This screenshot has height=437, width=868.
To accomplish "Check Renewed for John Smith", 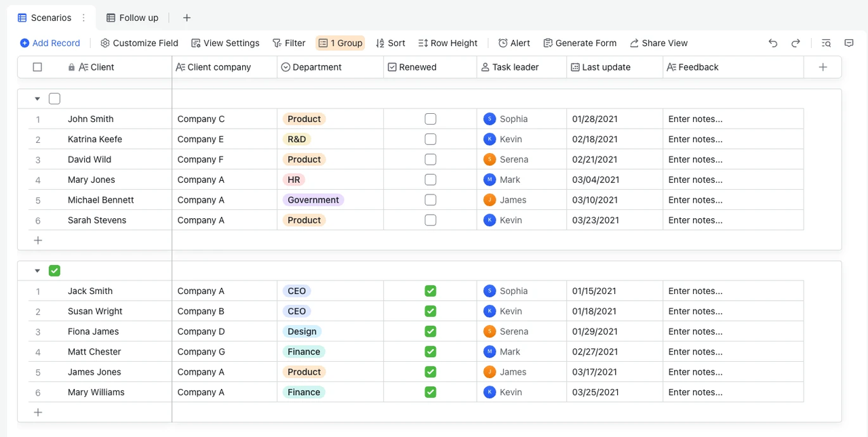I will 430,119.
